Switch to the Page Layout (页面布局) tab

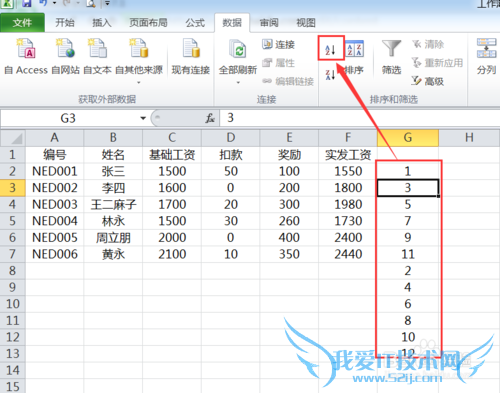(148, 23)
